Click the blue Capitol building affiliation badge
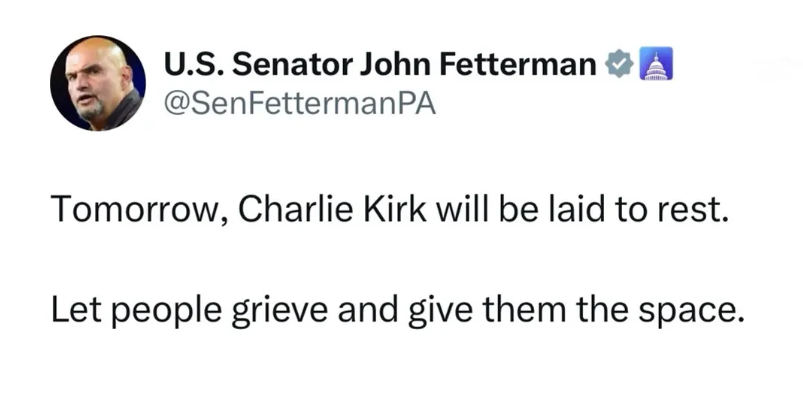The width and height of the screenshot is (803, 399). tap(656, 64)
